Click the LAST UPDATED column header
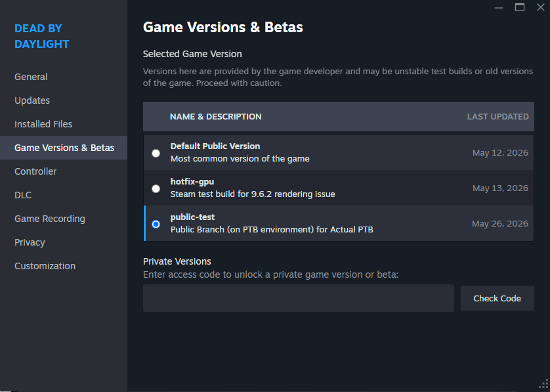Screen dimensions: 550x392 [x=497, y=116]
